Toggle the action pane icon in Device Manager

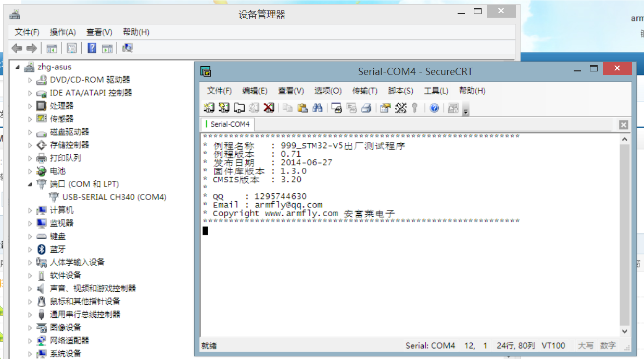pos(107,48)
